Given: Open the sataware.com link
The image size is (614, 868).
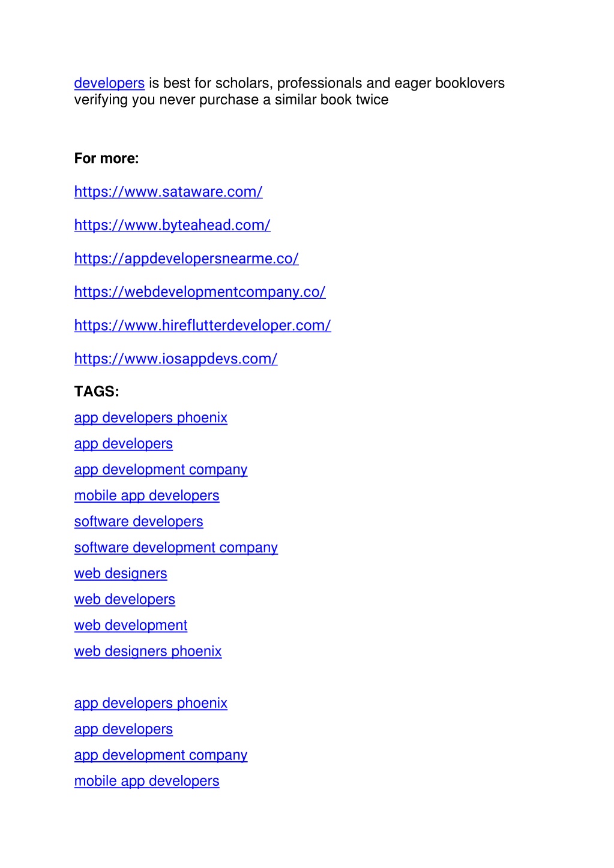Looking at the screenshot, I should (x=169, y=192).
